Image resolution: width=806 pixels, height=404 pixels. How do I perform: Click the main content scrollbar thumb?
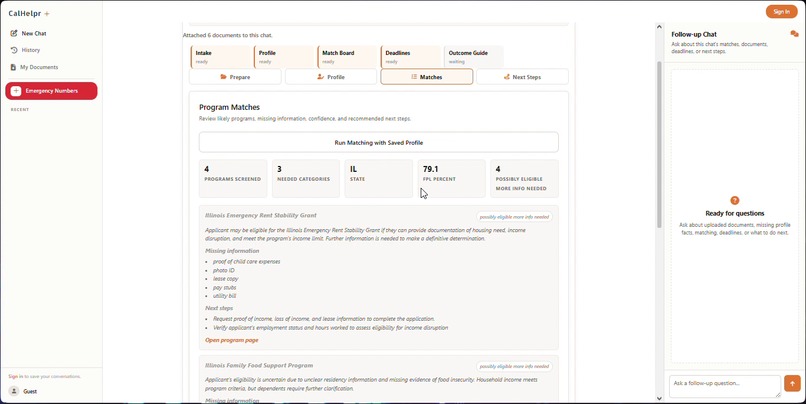pos(660,144)
